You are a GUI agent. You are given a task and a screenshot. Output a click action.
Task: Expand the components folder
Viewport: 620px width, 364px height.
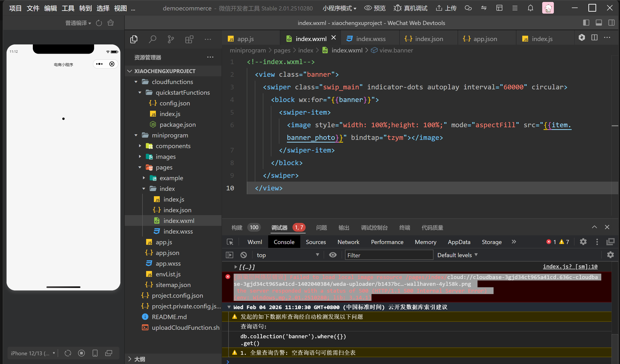click(173, 146)
